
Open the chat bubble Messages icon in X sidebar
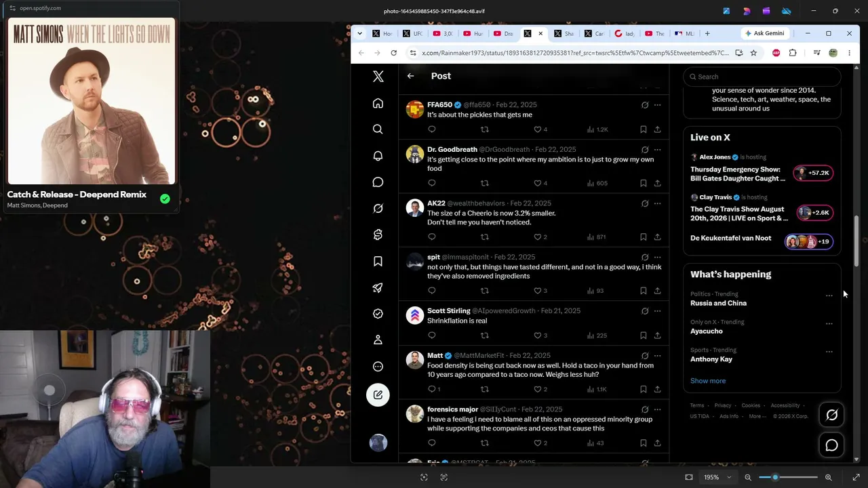tap(378, 182)
